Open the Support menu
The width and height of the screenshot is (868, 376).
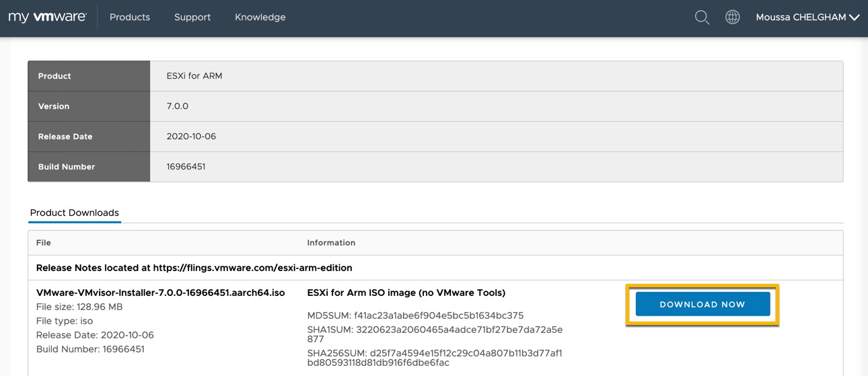coord(192,17)
